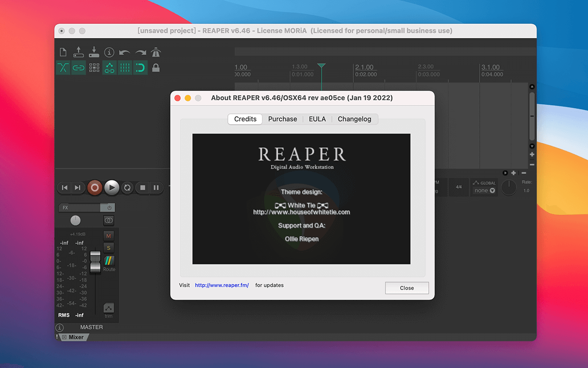Close the Mixer tab with its X box
Viewport: 588px width, 368px height.
coord(64,337)
